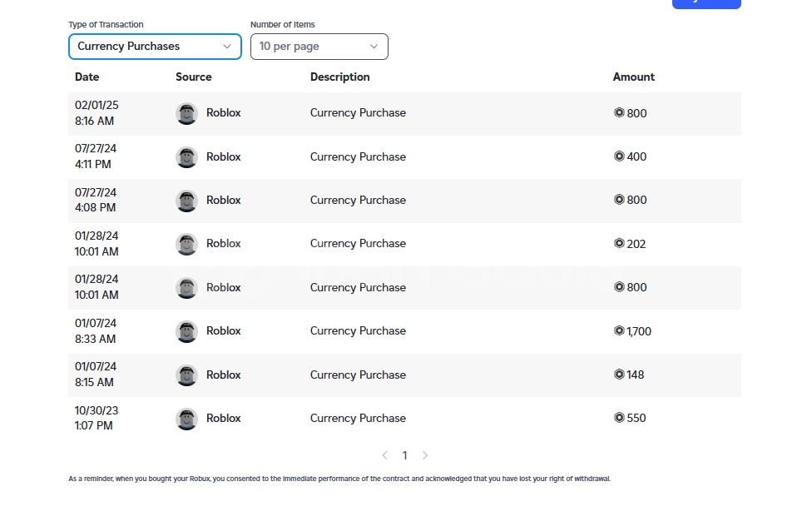Screen dimensions: 812x531
Task: Open the 10 per page dropdown
Action: tap(319, 47)
